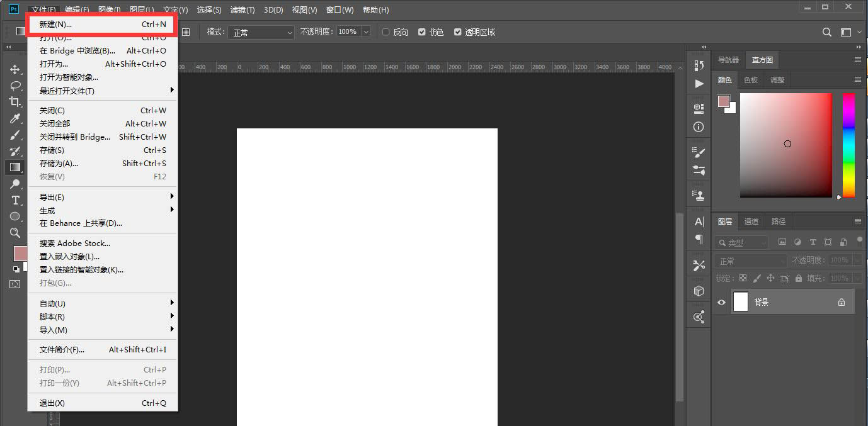Screen dimensions: 868x426
Task: Open the Clone Source panel icon
Action: click(x=699, y=195)
